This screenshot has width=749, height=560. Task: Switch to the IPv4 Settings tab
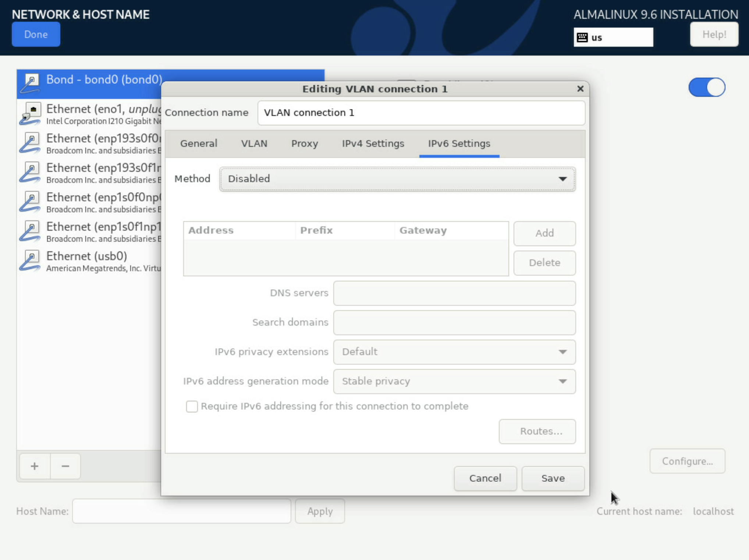click(373, 143)
